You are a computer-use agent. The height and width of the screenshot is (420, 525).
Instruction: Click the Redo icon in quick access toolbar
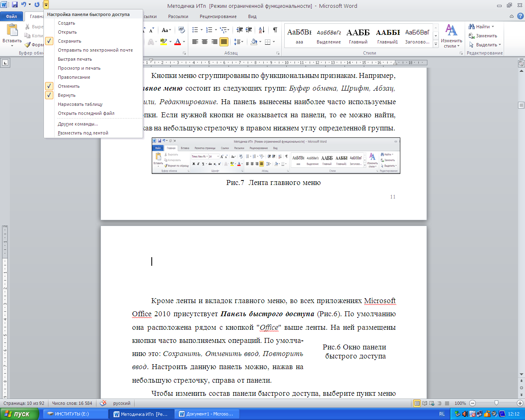point(37,5)
